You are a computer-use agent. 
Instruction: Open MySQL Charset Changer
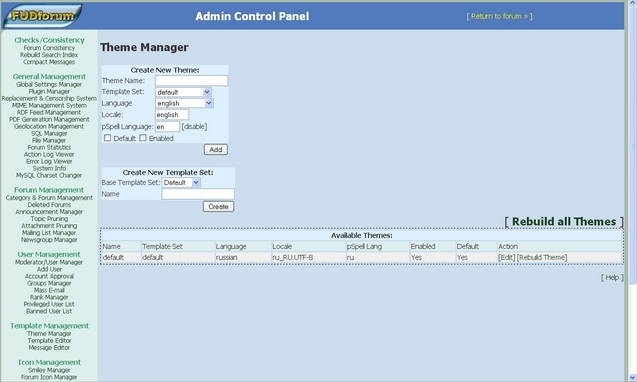pos(49,176)
